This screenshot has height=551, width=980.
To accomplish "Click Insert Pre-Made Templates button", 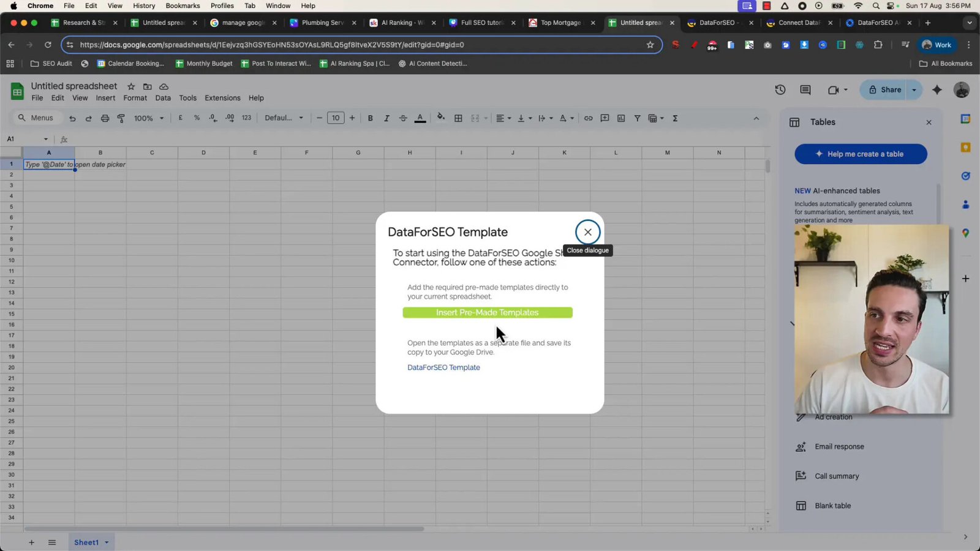I will pos(488,312).
